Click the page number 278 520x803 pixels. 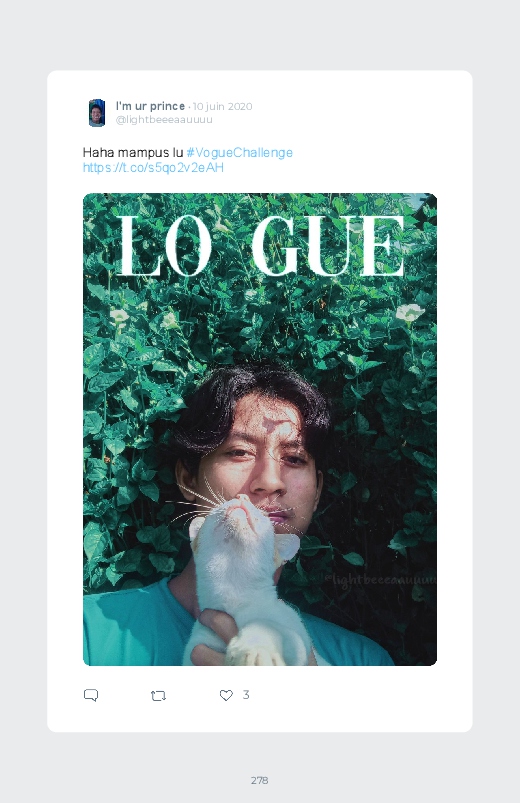click(x=260, y=780)
